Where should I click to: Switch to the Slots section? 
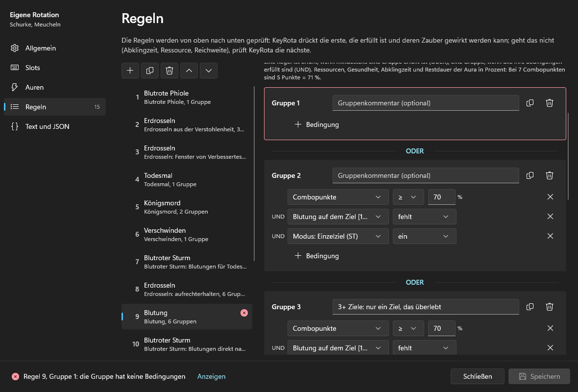coord(55,68)
